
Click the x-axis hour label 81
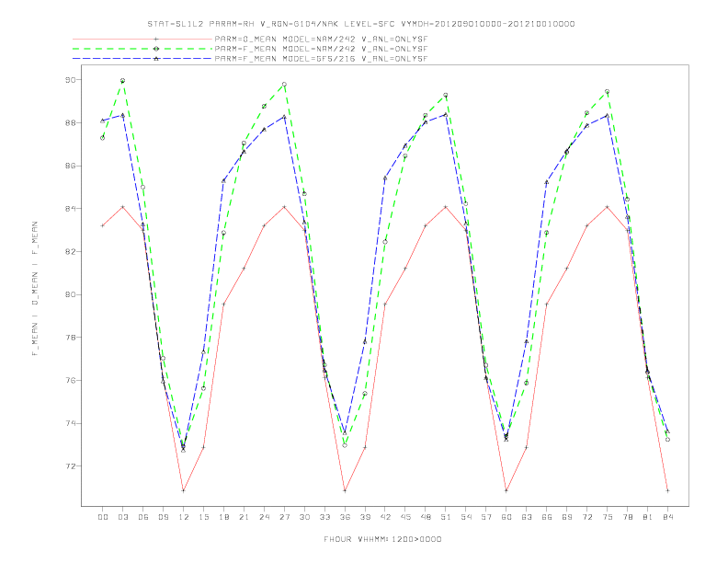(648, 517)
